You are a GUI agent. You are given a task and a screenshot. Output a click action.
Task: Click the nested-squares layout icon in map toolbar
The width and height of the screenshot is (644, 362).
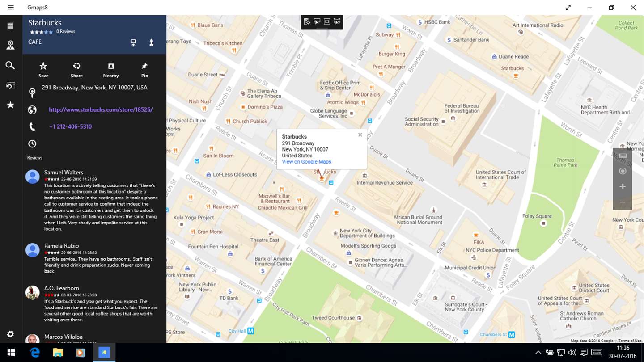pos(327,21)
